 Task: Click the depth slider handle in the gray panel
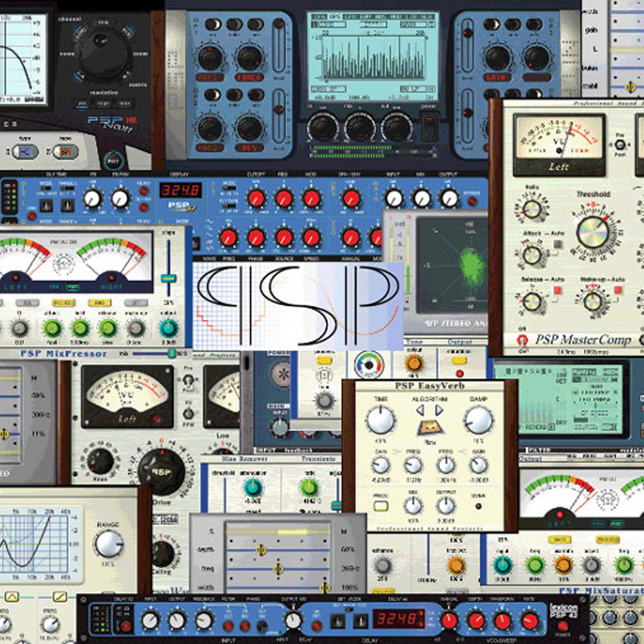click(x=261, y=550)
